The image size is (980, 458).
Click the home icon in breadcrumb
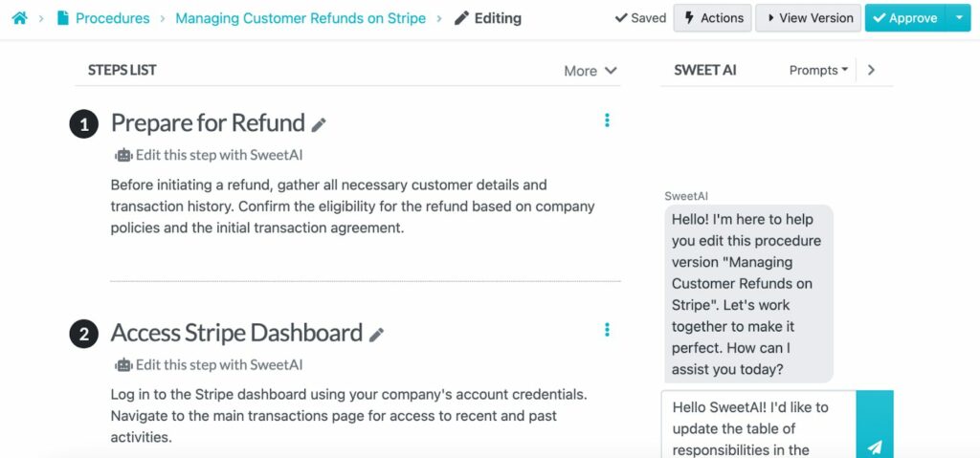click(19, 18)
